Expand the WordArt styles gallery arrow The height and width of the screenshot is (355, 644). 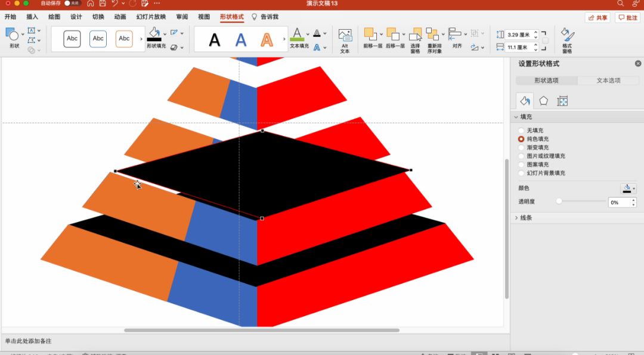point(284,39)
